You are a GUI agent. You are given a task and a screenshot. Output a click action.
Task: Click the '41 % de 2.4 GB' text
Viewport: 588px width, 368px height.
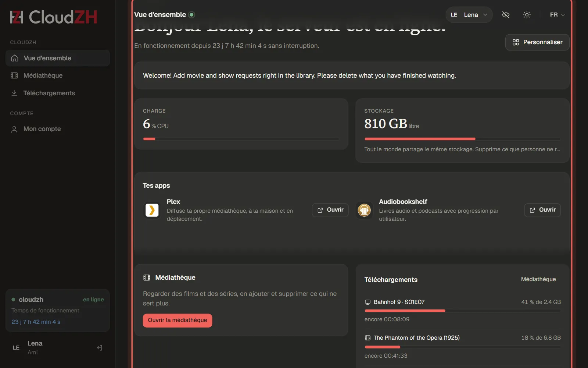541,302
